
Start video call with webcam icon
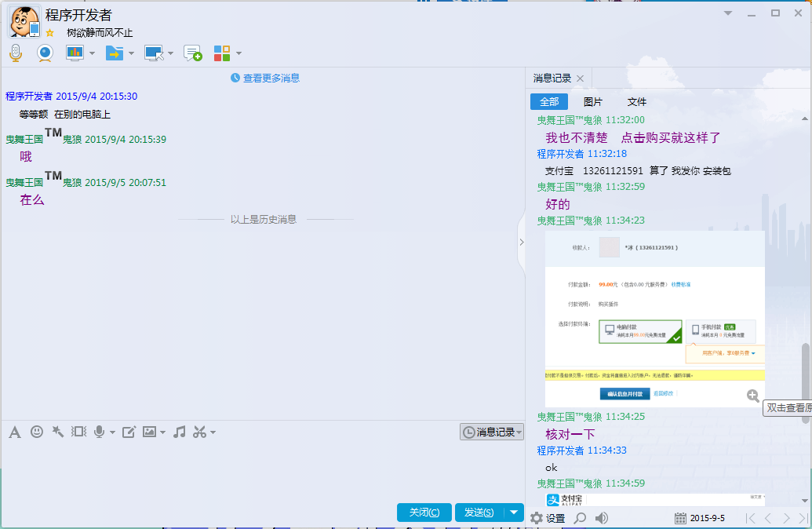coord(45,53)
